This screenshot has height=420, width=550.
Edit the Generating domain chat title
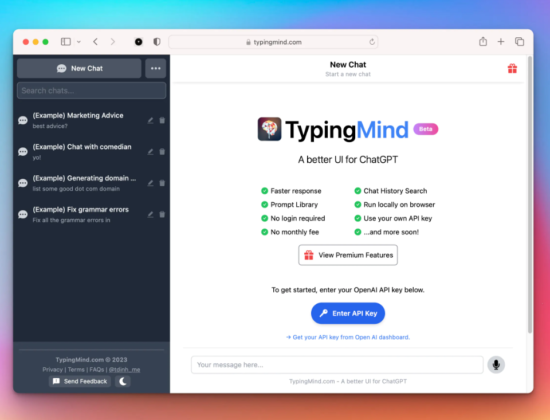[x=150, y=183]
